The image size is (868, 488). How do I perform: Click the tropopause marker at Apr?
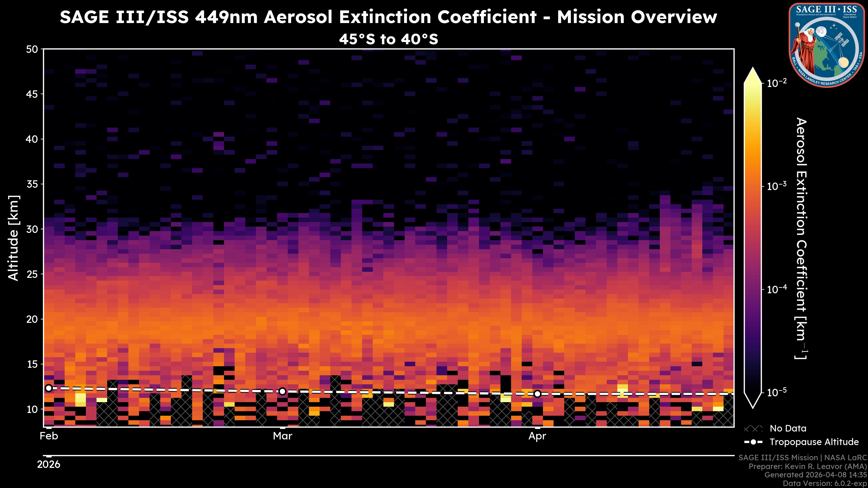537,394
